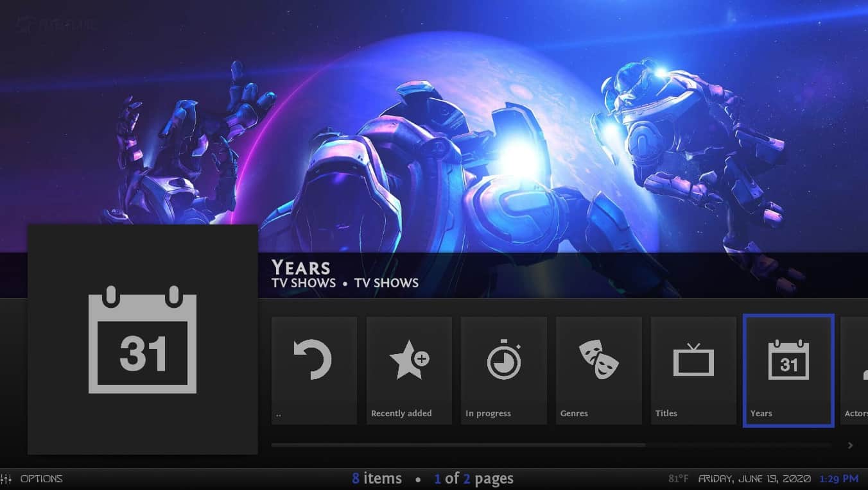Click the "TV Shows • TV Shows" breadcrumb
The width and height of the screenshot is (868, 490).
pos(345,283)
